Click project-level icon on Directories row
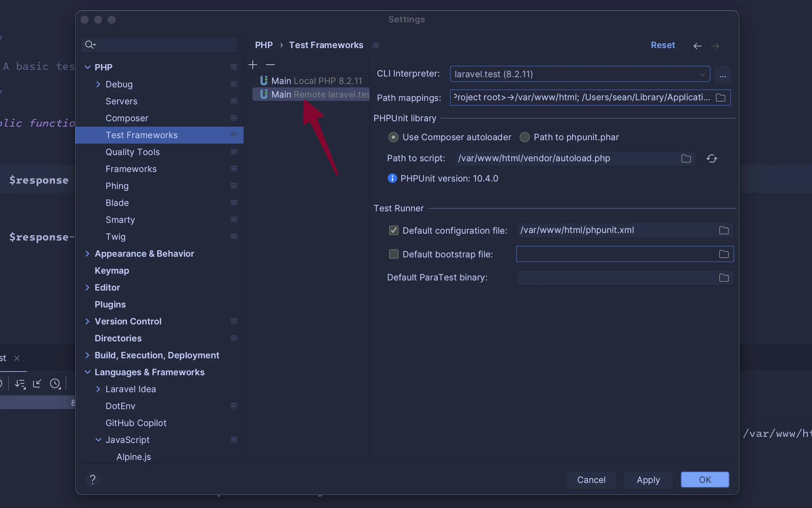The height and width of the screenshot is (508, 812). (233, 338)
